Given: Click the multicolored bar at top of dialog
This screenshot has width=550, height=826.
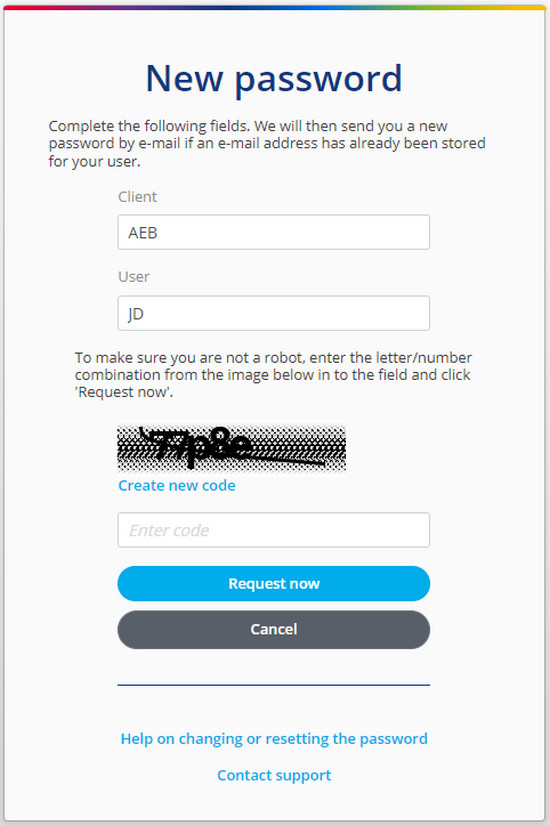Looking at the screenshot, I should coord(274,7).
